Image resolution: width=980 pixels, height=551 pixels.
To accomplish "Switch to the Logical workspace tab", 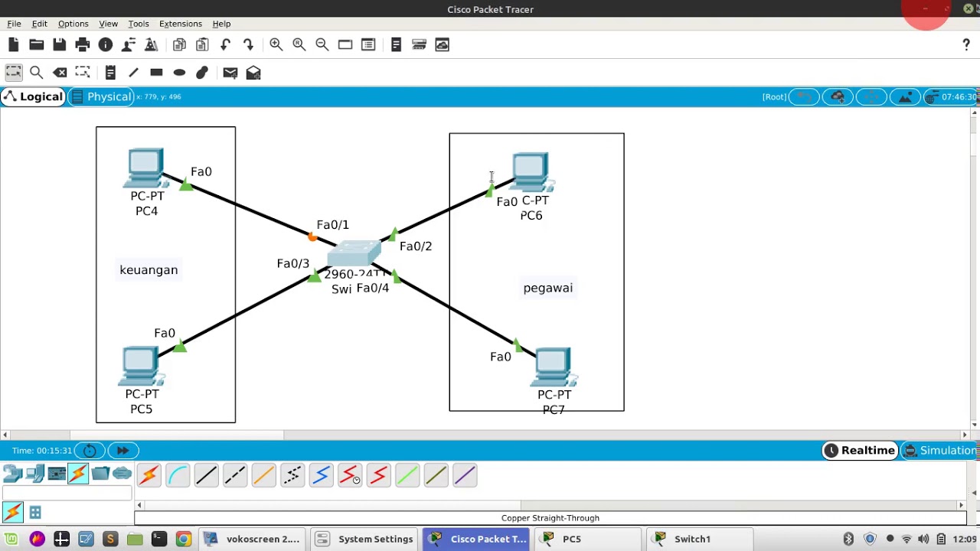I will coord(33,96).
